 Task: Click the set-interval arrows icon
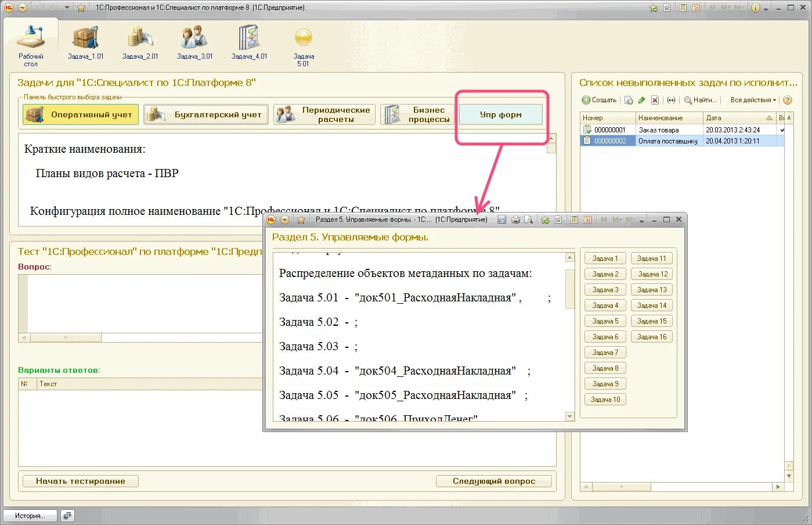[671, 100]
